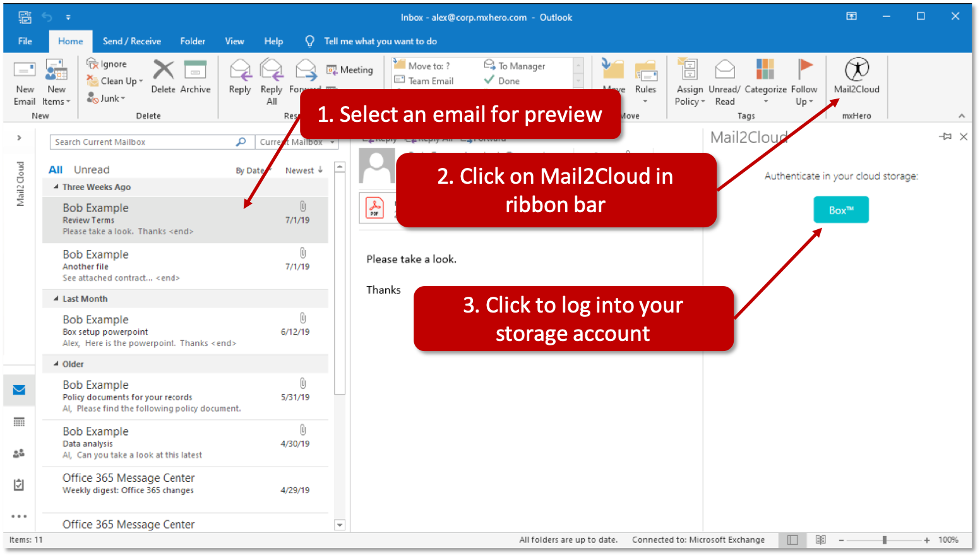Collapse the Three Weeks Ago group
The width and height of the screenshot is (980, 555).
(x=56, y=187)
